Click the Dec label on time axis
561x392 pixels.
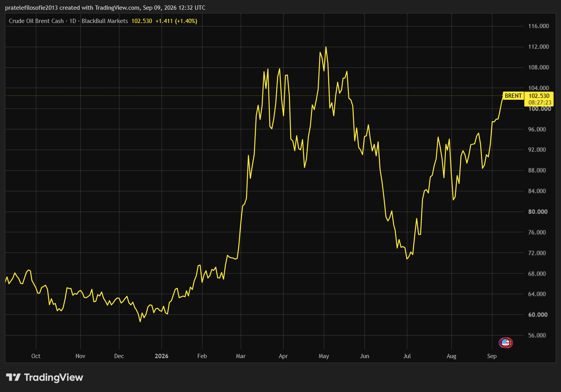[x=119, y=356]
